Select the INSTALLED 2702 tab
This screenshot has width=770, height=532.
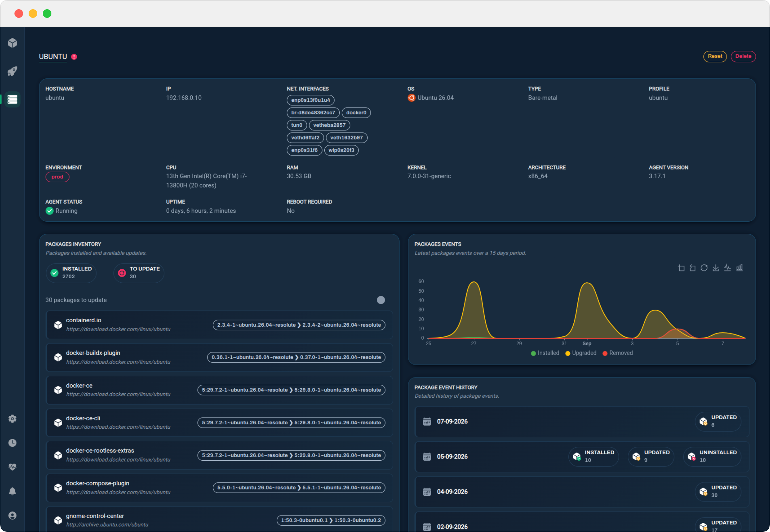click(x=71, y=273)
